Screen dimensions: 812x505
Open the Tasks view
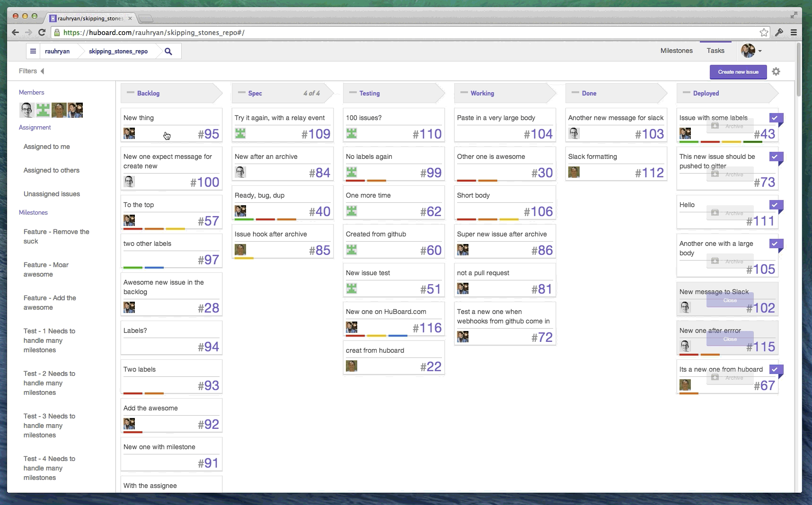pos(715,51)
